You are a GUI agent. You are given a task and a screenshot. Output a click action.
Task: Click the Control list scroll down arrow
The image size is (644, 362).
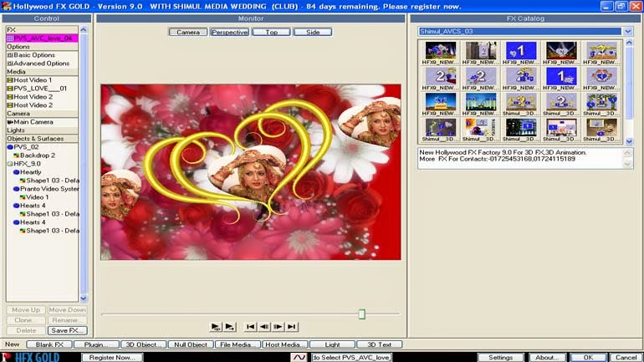click(84, 298)
